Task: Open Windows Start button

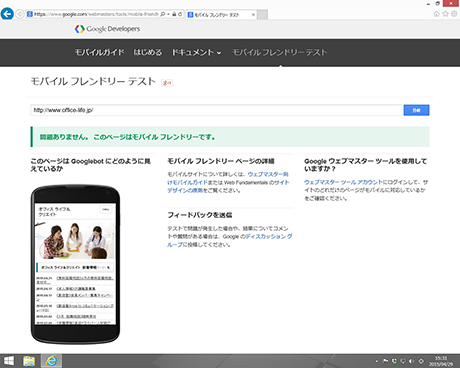Action: [x=9, y=361]
